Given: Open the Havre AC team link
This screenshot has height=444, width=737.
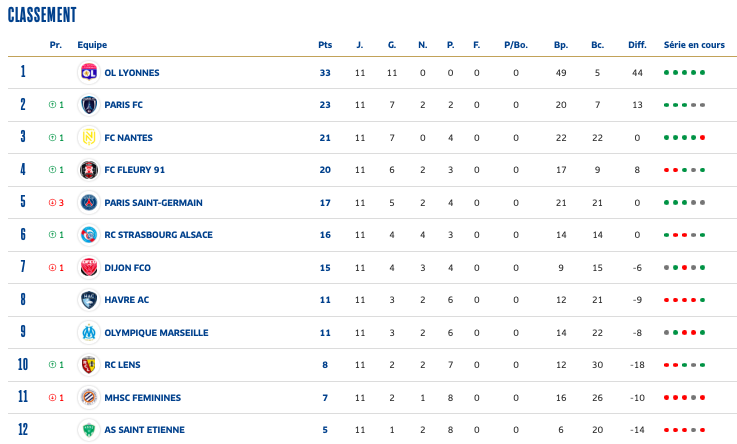Looking at the screenshot, I should pos(126,300).
